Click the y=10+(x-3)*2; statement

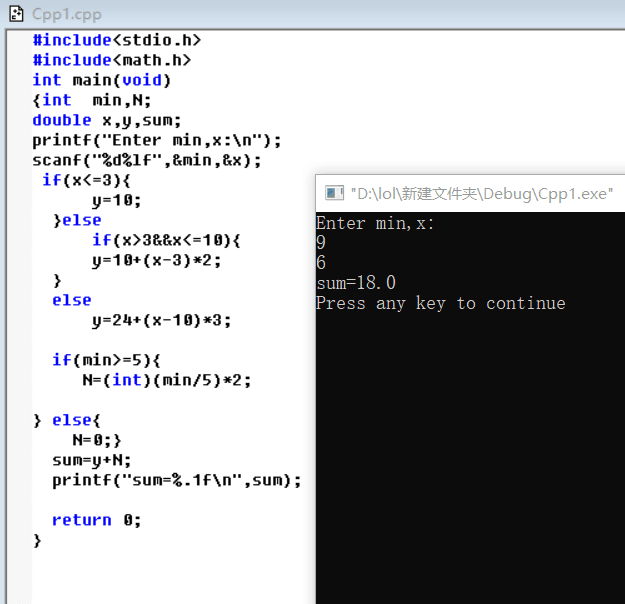pos(157,260)
